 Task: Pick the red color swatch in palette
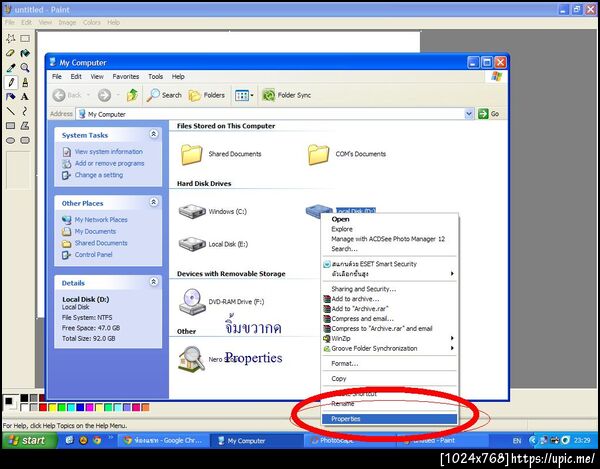(x=43, y=407)
